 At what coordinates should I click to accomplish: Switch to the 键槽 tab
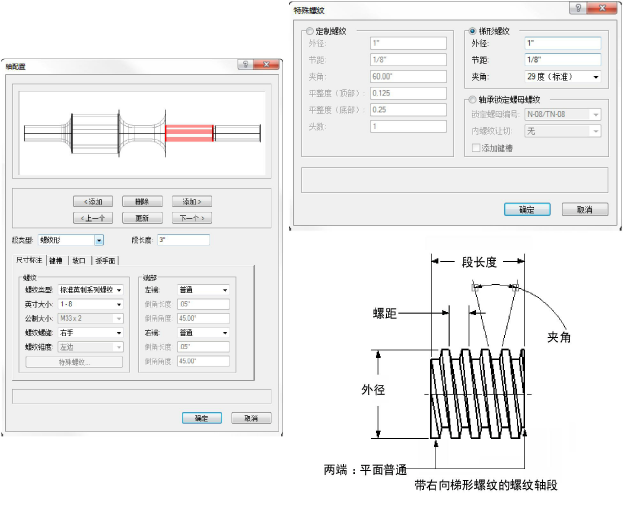[54, 260]
